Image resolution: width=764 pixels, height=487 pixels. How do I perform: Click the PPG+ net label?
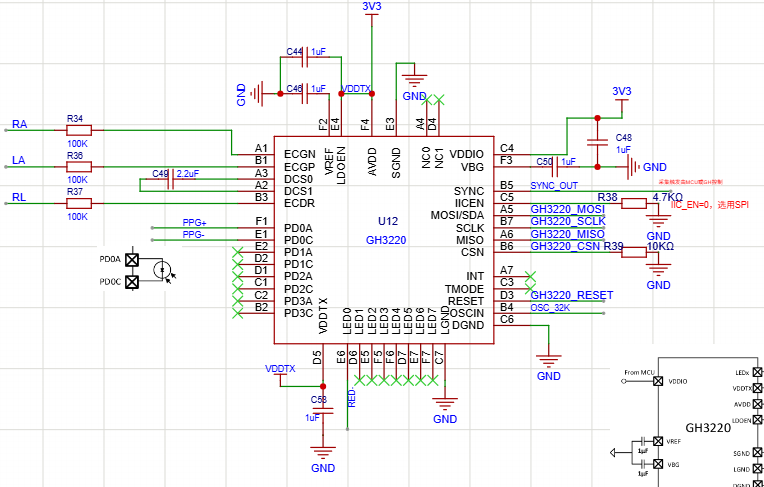pyautogui.click(x=194, y=222)
